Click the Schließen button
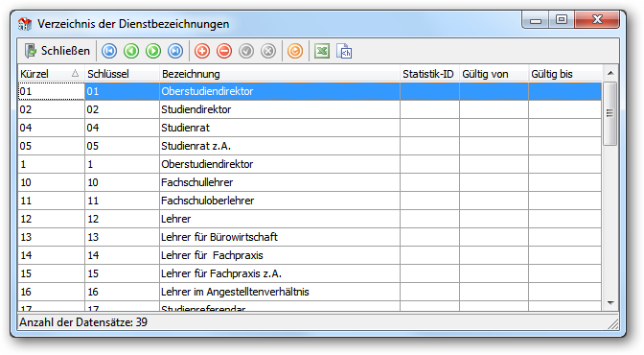This screenshot has width=644, height=355. pos(57,51)
